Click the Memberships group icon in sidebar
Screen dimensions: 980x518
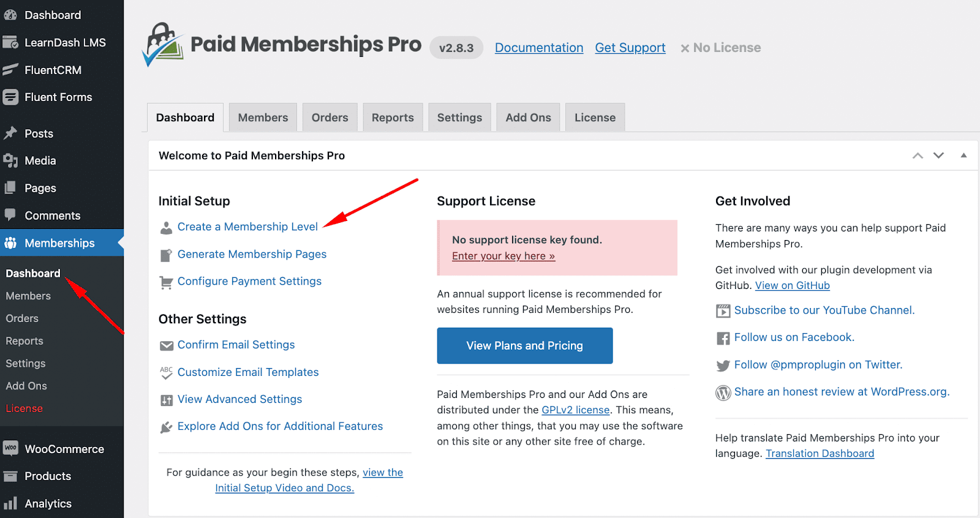pos(10,243)
